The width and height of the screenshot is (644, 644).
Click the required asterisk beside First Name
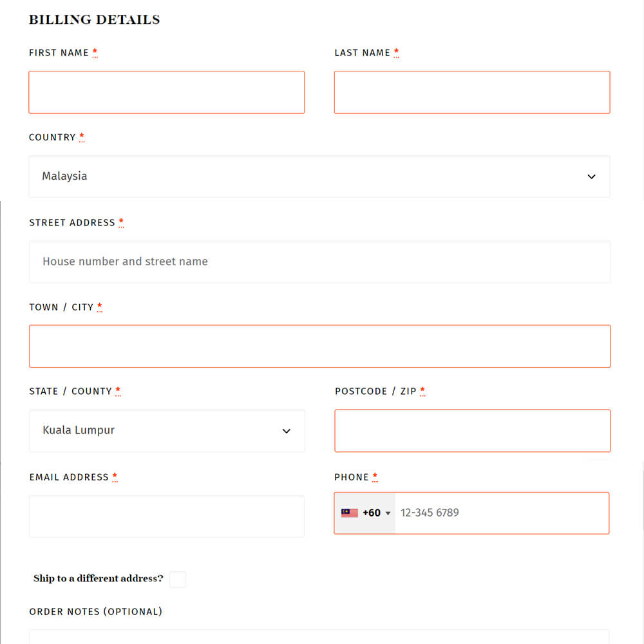click(95, 52)
